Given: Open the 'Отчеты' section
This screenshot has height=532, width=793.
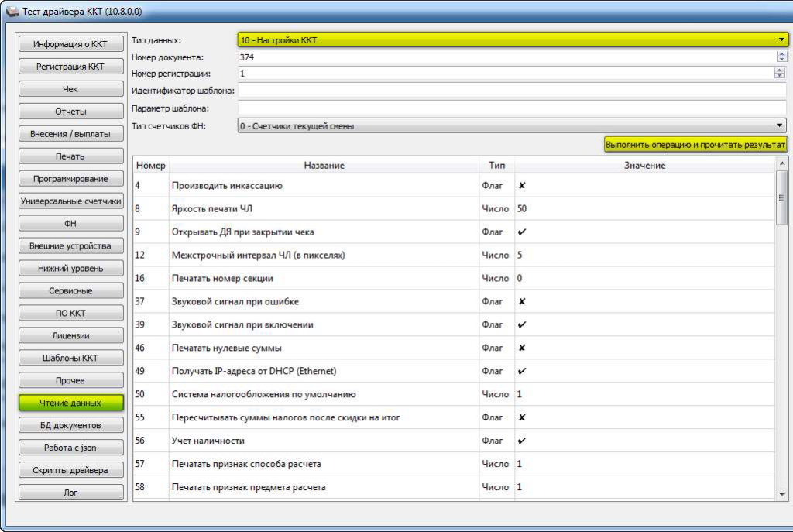Looking at the screenshot, I should pos(70,112).
